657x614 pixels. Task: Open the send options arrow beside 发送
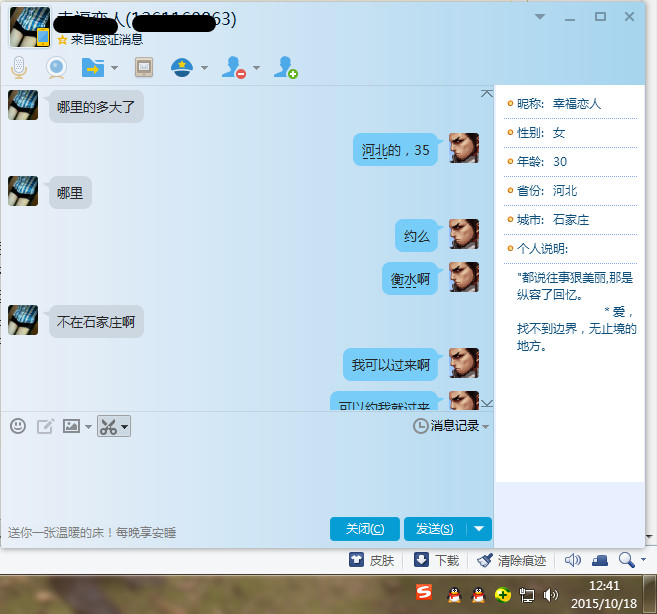coord(479,529)
